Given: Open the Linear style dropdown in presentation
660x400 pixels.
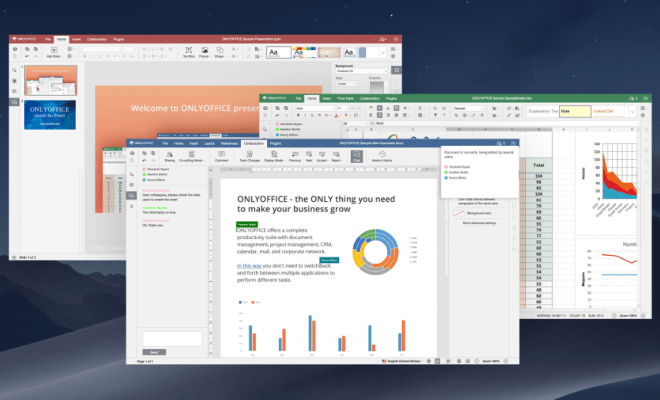Looking at the screenshot, I should click(x=347, y=84).
